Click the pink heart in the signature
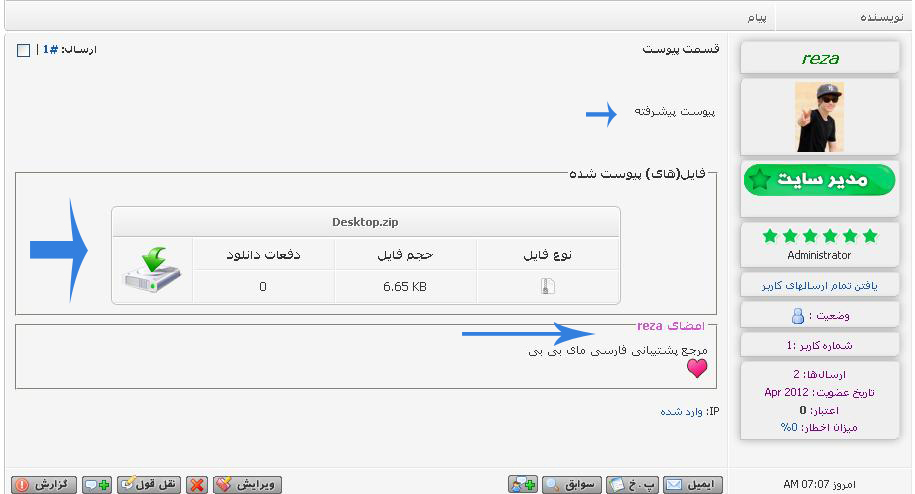 point(697,368)
